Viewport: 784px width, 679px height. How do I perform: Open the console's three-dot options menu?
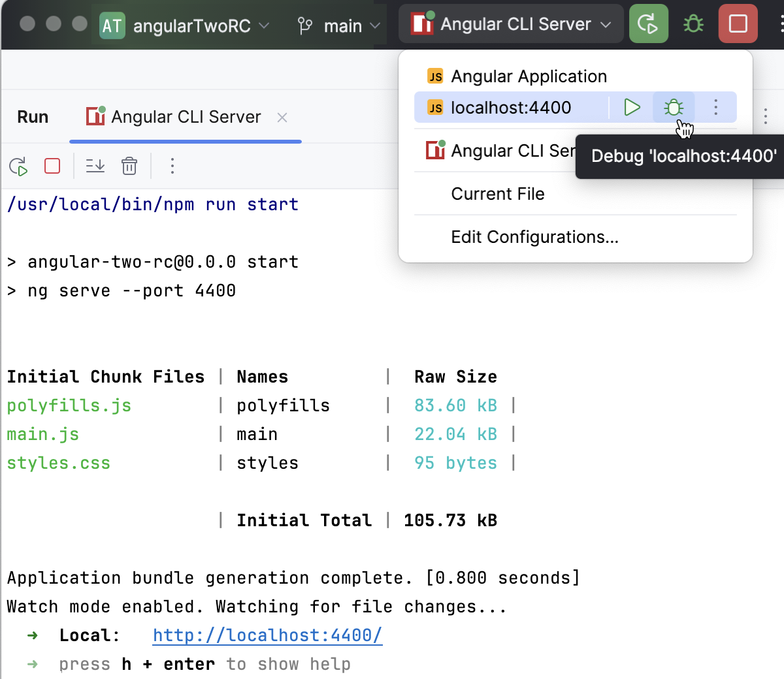pos(172,166)
